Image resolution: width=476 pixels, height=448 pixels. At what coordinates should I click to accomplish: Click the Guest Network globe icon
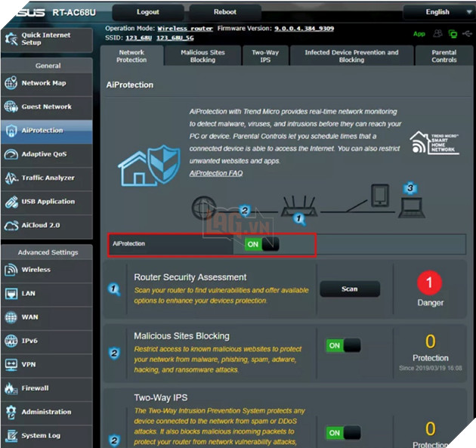pos(11,107)
